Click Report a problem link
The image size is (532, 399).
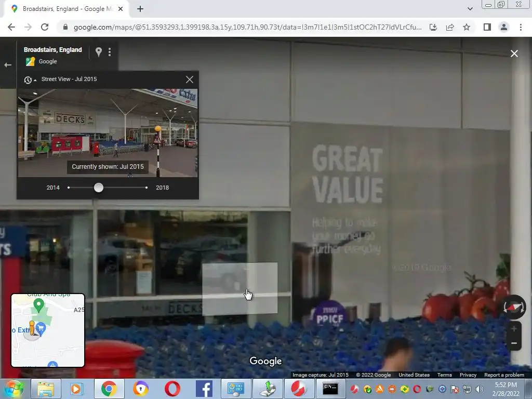point(504,375)
